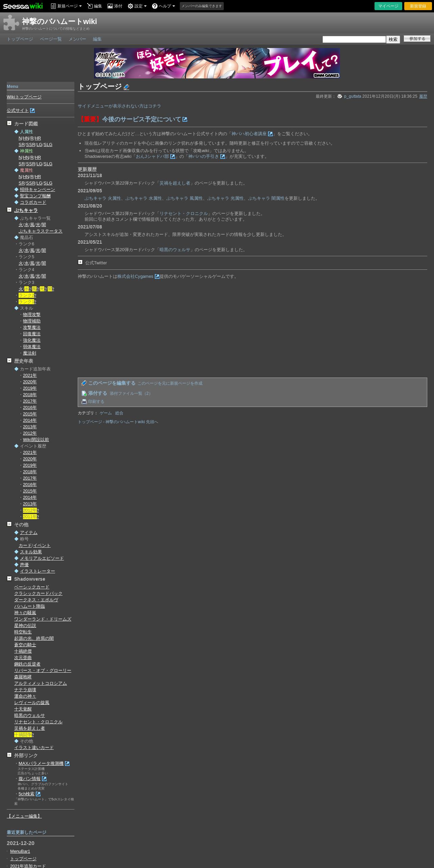Click the p_guttata user avatar icon

tap(340, 96)
